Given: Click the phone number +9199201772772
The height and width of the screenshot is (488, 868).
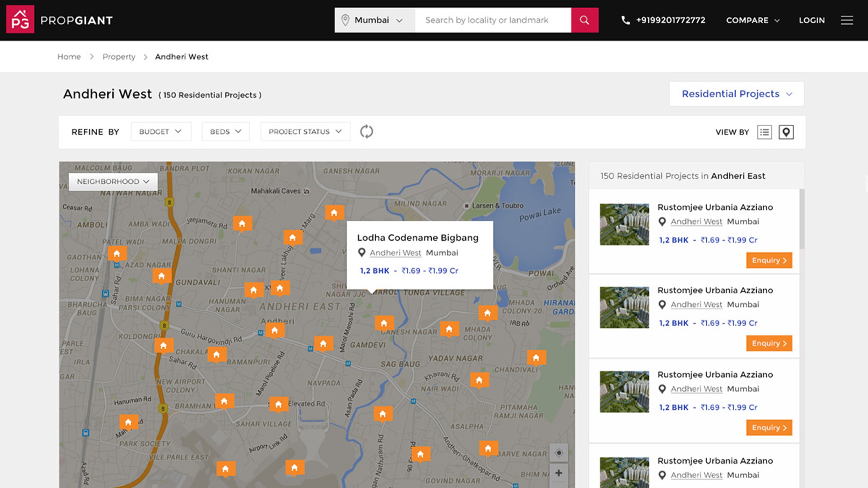Looking at the screenshot, I should click(x=671, y=20).
